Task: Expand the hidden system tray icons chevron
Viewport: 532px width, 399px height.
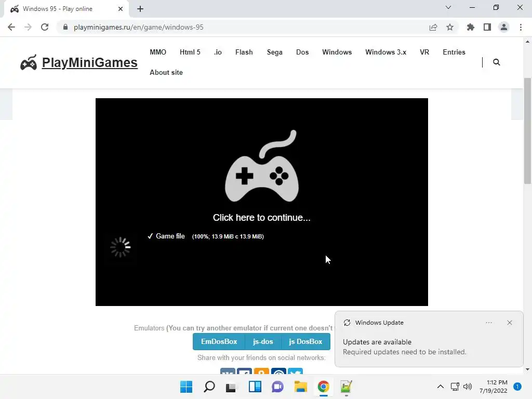Action: 441,387
